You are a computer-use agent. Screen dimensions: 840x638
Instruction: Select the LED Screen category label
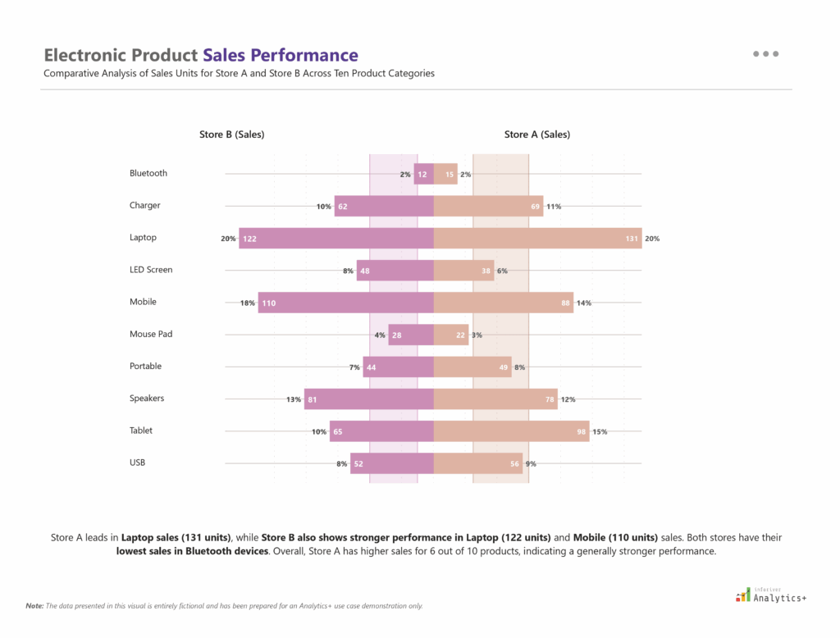click(x=151, y=270)
